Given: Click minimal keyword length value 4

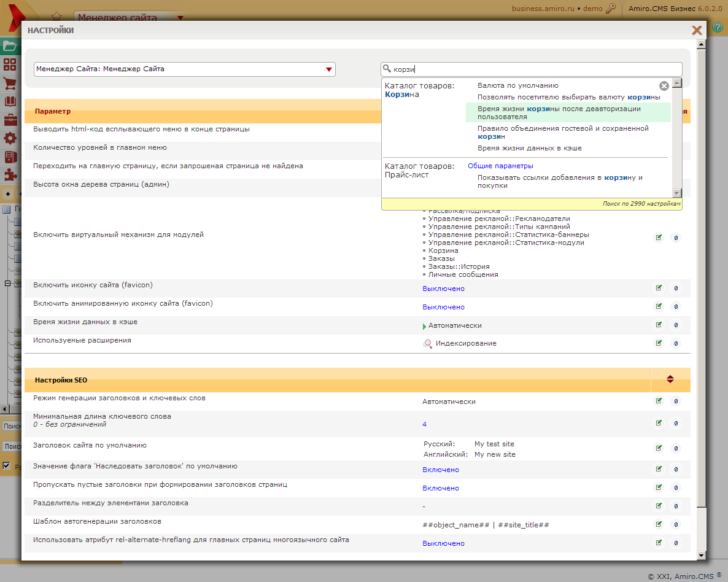Looking at the screenshot, I should coord(424,424).
